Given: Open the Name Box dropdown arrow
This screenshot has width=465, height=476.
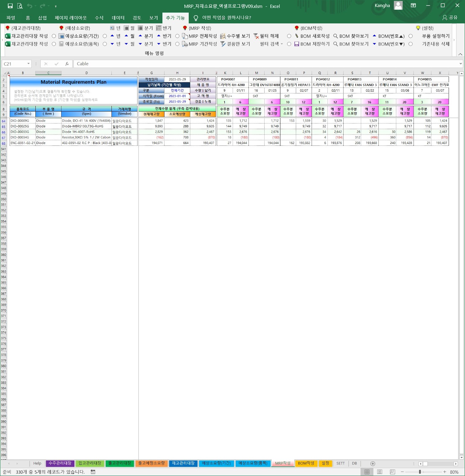Looking at the screenshot, I should [29, 64].
